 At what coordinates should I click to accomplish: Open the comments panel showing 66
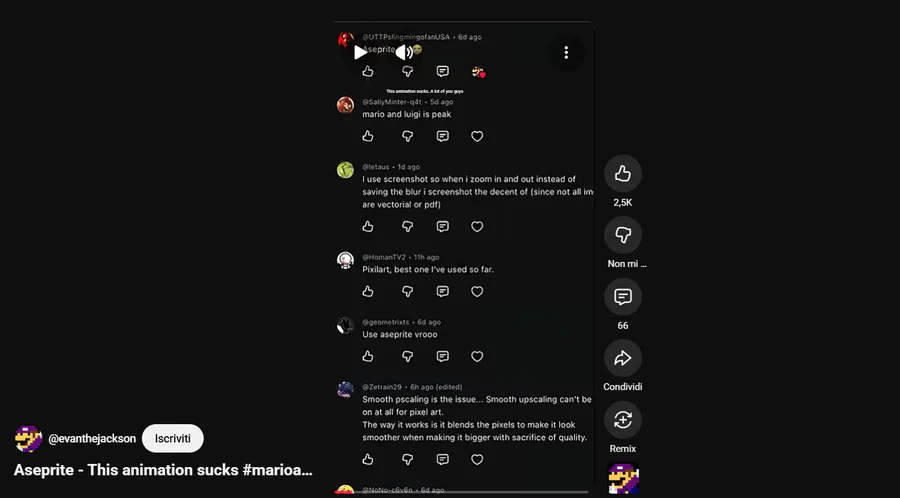pos(623,297)
